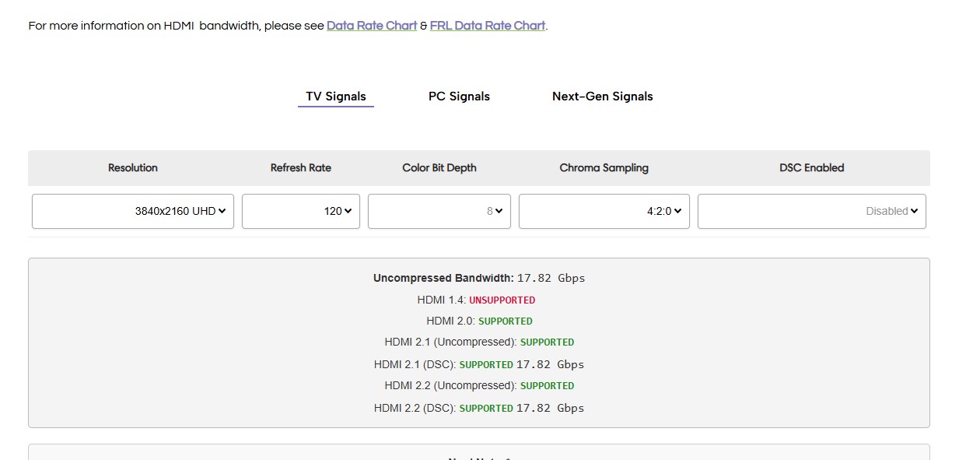Open the Refresh Rate dropdown set to 120
The width and height of the screenshot is (980, 460).
click(301, 211)
